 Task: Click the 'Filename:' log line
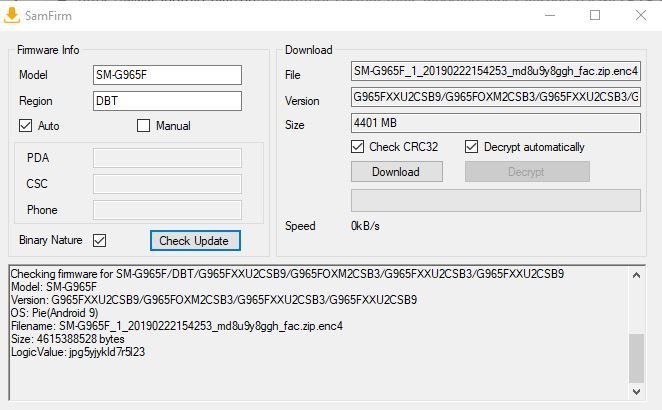pos(177,326)
